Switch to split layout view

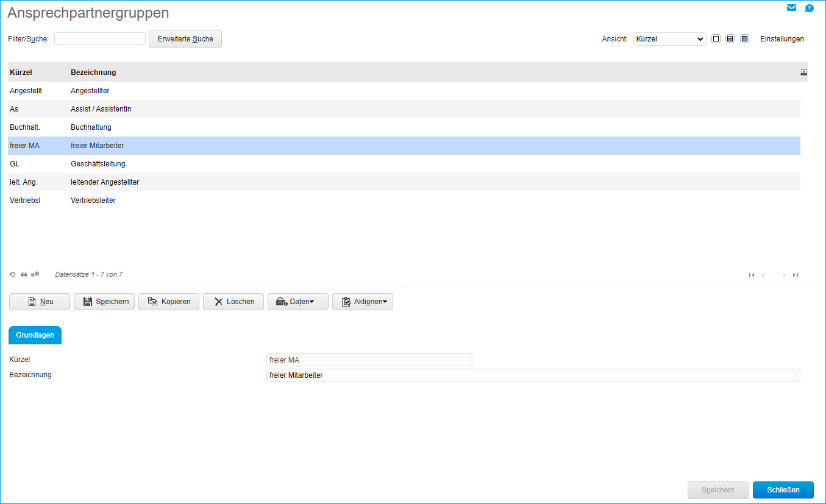pyautogui.click(x=730, y=39)
